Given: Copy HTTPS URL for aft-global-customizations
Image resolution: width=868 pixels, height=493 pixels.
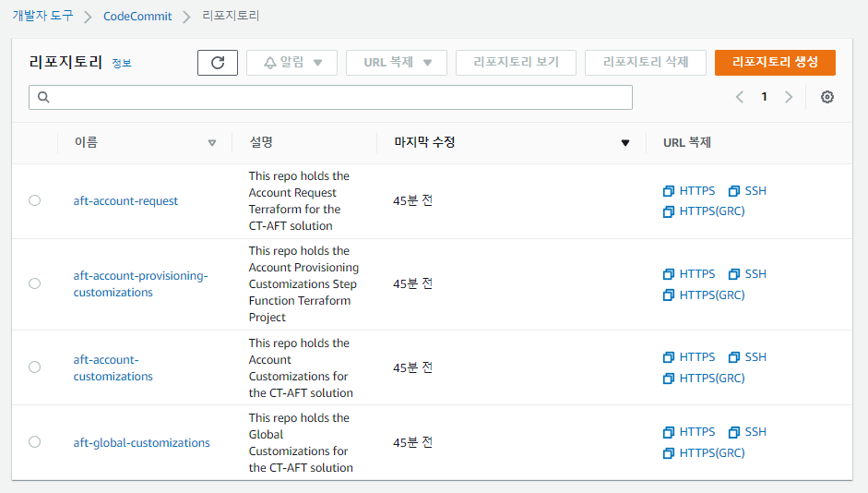Looking at the screenshot, I should 689,431.
